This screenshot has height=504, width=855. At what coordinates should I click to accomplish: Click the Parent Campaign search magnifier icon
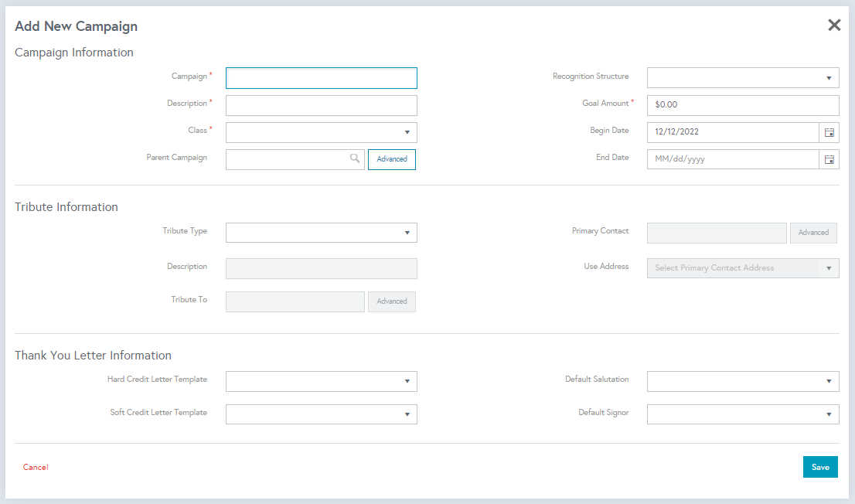[354, 158]
